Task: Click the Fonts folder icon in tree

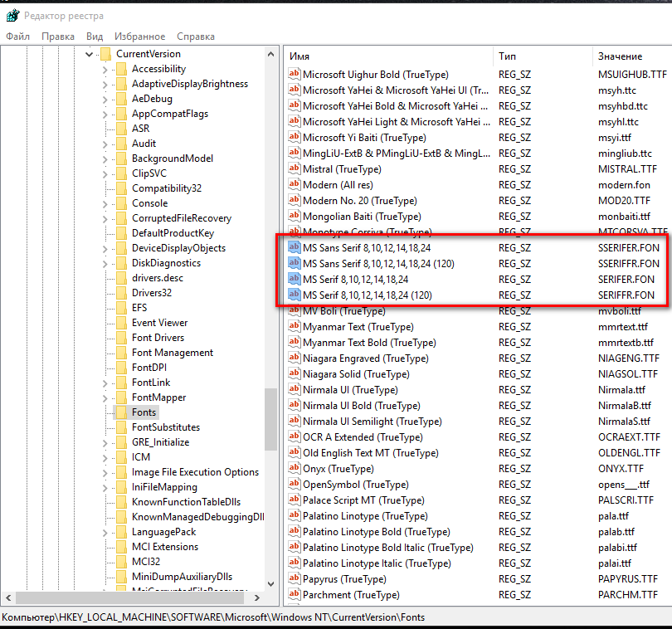Action: coord(120,412)
